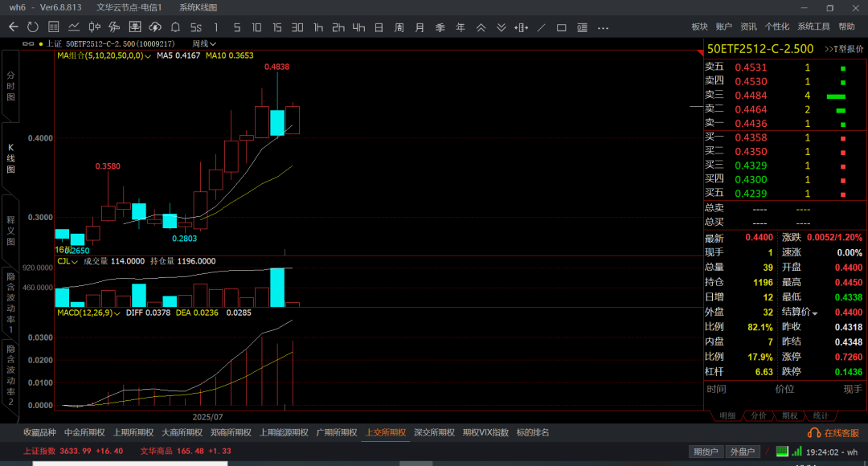Open the 账户 menu

point(723,27)
